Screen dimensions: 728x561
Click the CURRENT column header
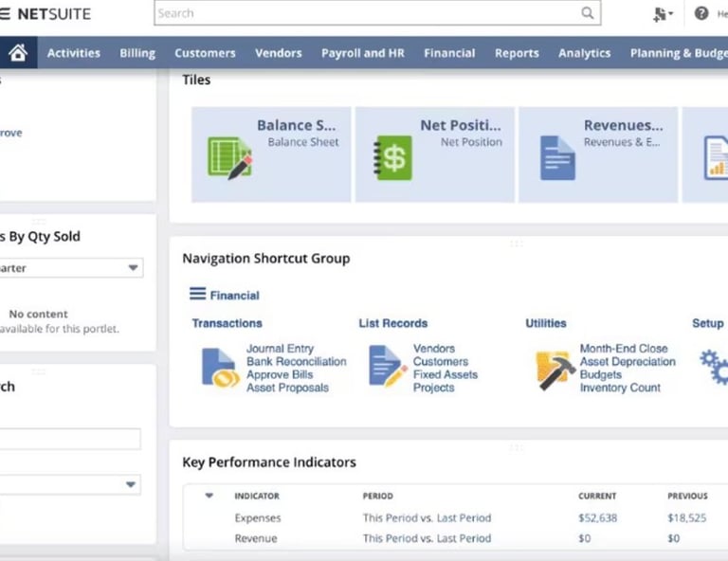[x=597, y=496]
